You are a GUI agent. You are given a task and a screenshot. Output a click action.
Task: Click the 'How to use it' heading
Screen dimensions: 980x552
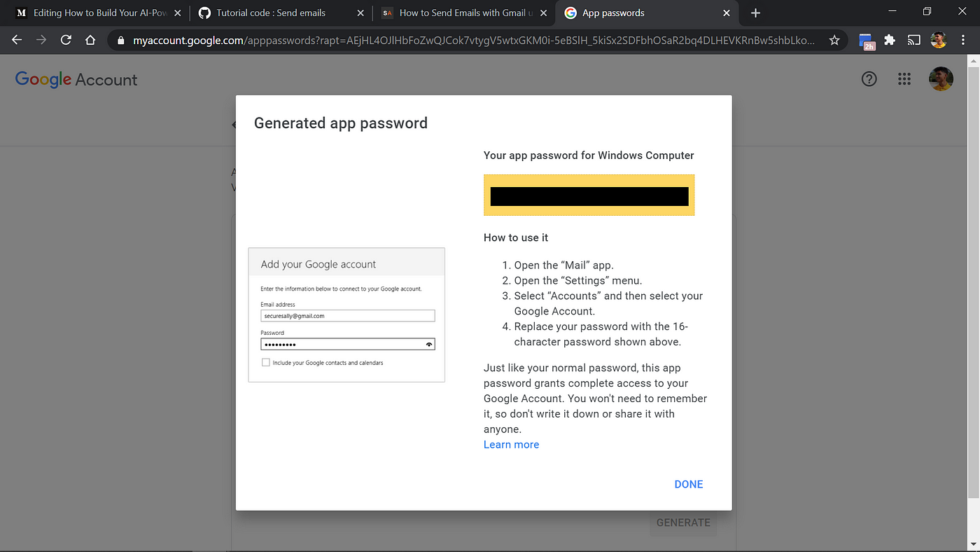516,237
